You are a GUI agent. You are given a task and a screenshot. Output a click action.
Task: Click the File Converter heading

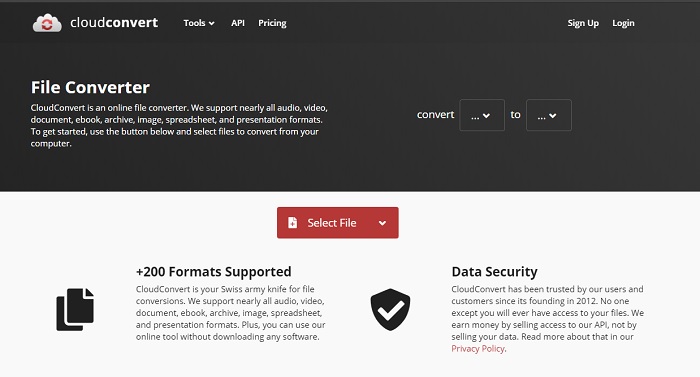pyautogui.click(x=90, y=88)
